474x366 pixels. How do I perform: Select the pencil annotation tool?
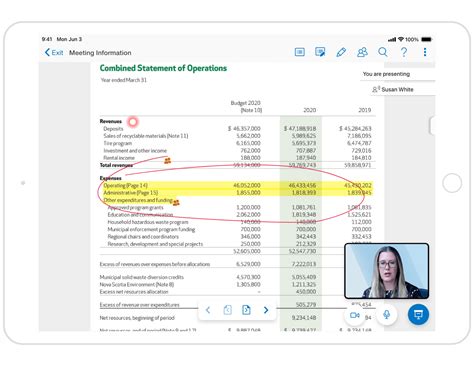[341, 52]
